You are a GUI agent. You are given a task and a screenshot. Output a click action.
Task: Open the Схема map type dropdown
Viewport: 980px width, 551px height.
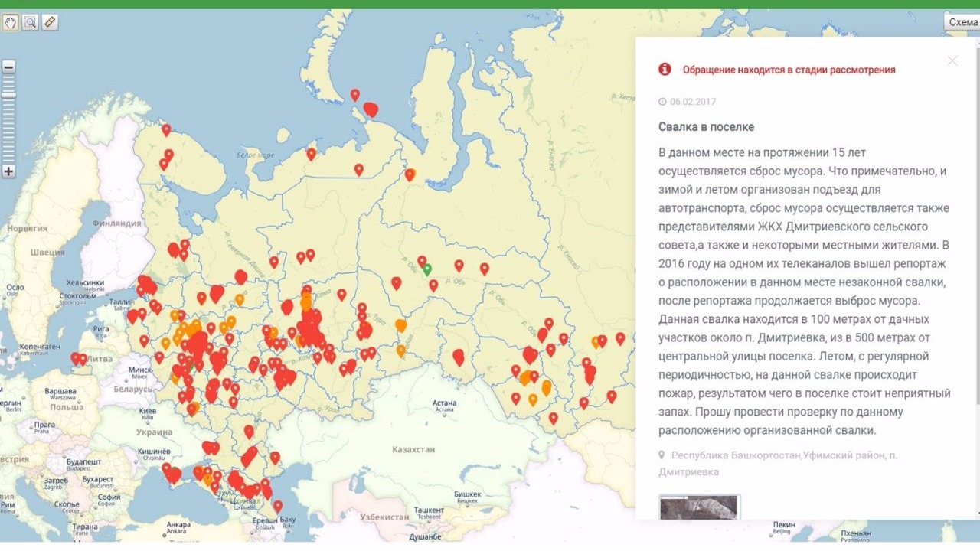[962, 22]
